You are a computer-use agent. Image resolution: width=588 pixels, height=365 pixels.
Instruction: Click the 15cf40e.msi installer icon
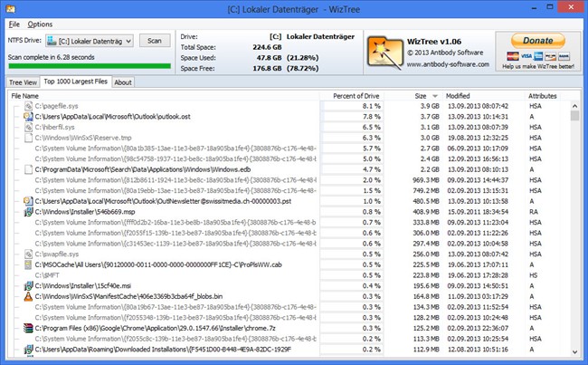(x=28, y=286)
